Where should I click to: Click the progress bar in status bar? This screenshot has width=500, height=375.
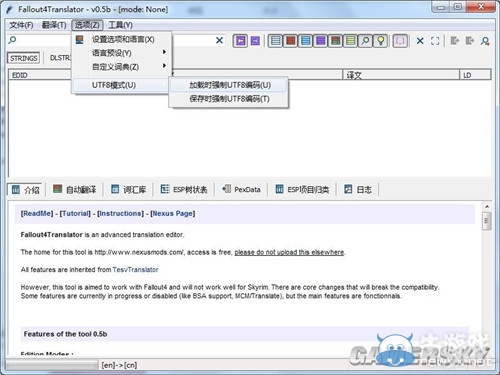point(52,365)
